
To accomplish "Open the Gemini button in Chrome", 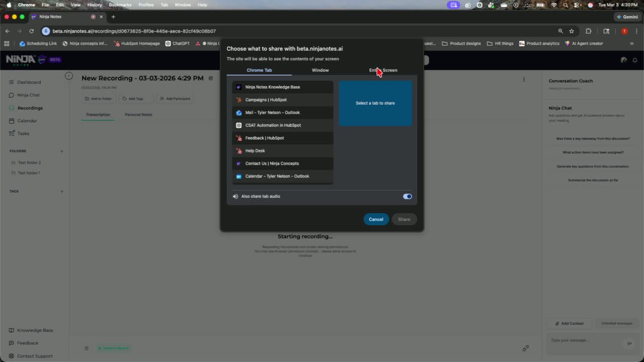I will [x=627, y=17].
